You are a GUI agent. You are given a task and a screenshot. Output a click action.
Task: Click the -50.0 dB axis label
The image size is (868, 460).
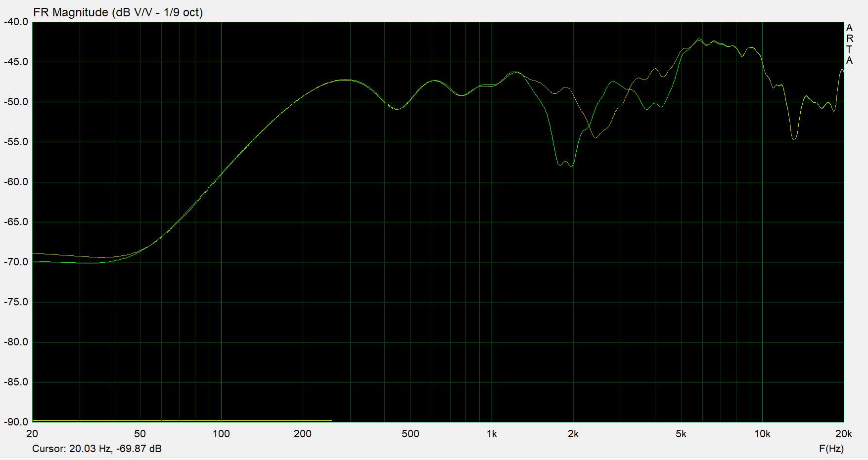16,102
